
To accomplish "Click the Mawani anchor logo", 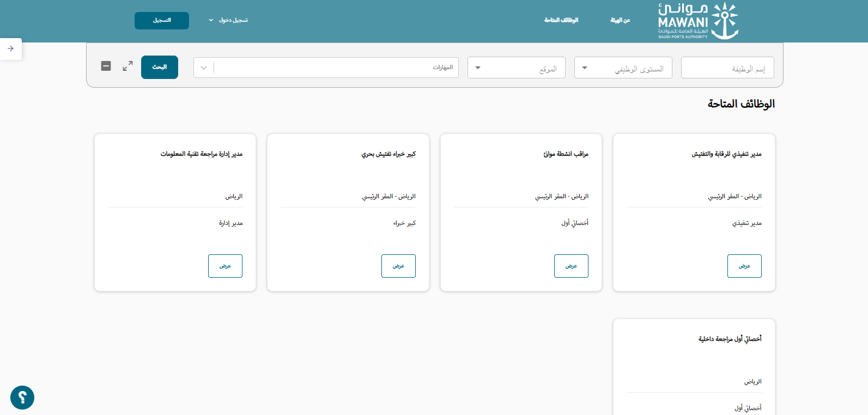I will point(697,21).
